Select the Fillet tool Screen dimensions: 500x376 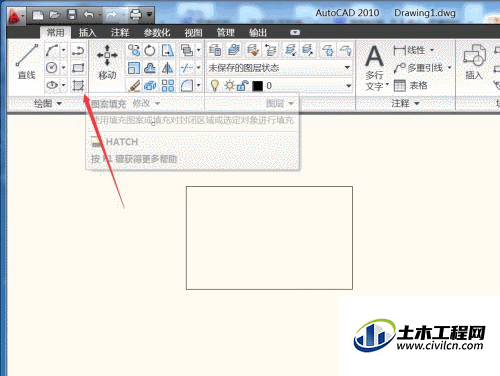coord(187,86)
